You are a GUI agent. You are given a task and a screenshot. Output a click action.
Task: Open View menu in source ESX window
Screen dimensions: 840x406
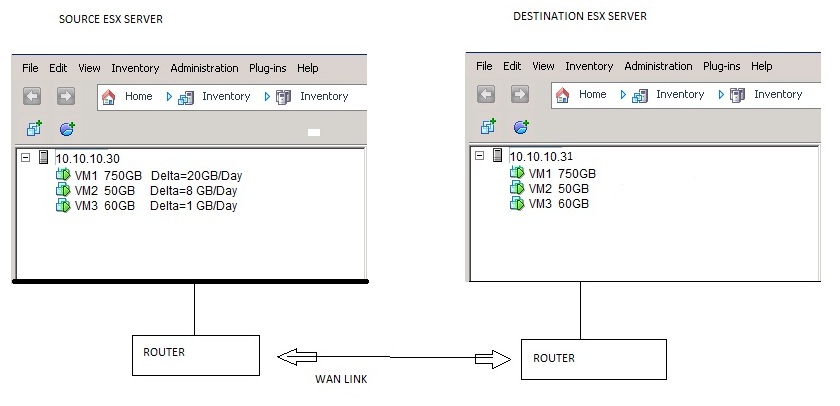point(89,68)
